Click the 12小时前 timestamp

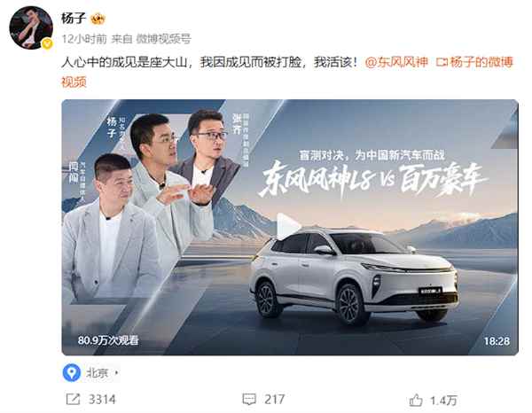pos(84,39)
